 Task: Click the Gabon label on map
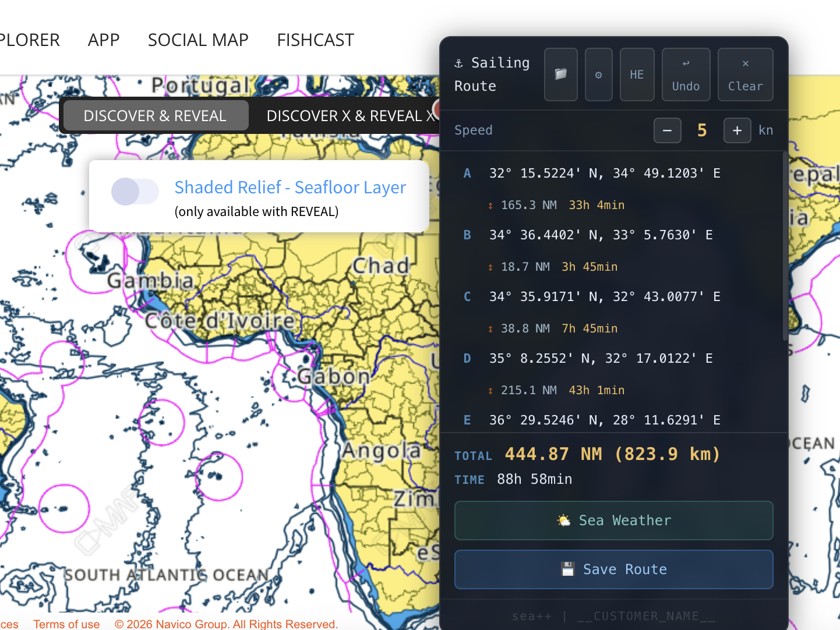pos(334,376)
